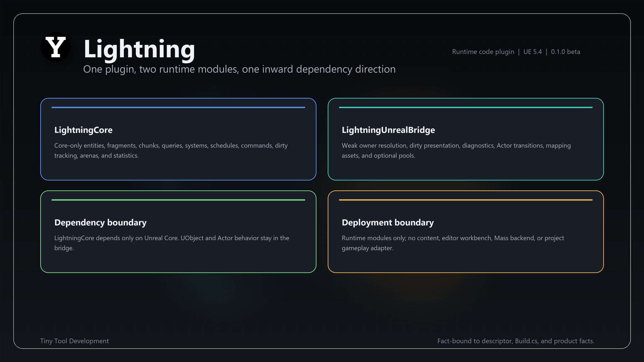Open the LightningCore card heading

(84, 130)
